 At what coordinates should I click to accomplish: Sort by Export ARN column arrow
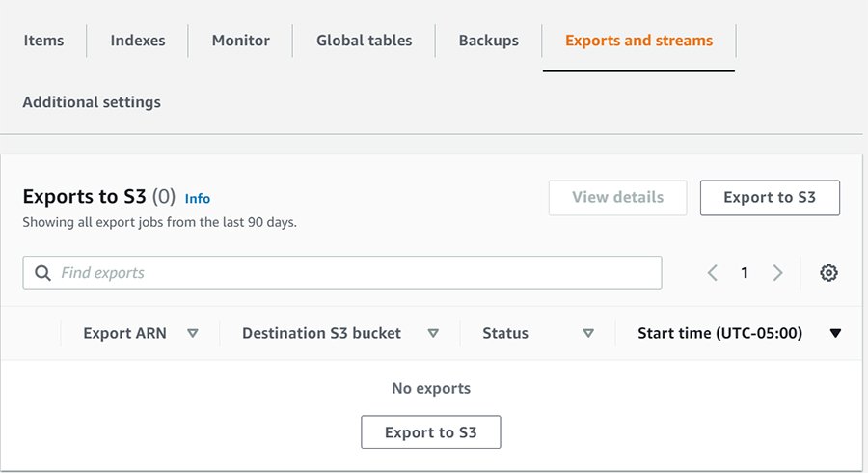tap(192, 333)
